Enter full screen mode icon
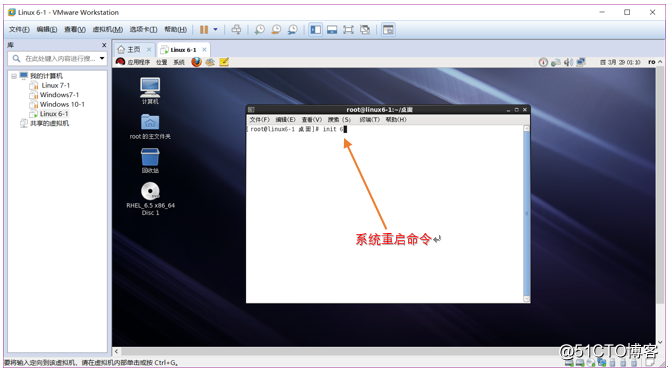 [348, 30]
